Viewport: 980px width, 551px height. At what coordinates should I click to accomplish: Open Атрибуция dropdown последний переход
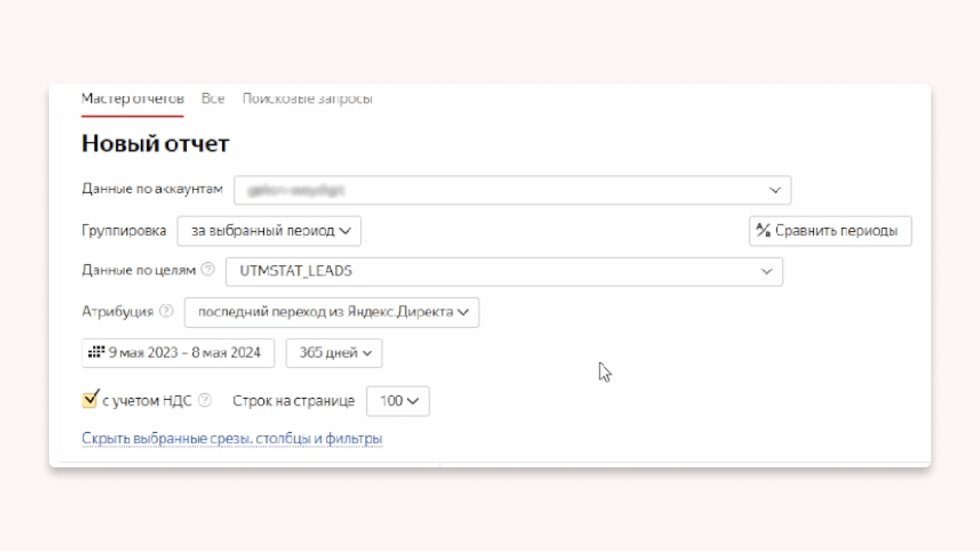[331, 312]
